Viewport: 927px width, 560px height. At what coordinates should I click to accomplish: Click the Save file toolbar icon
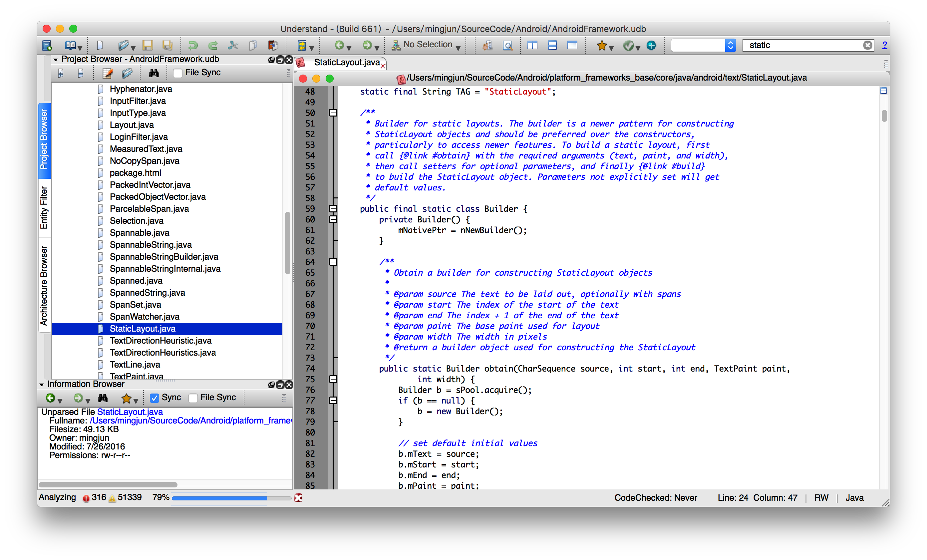(x=148, y=46)
